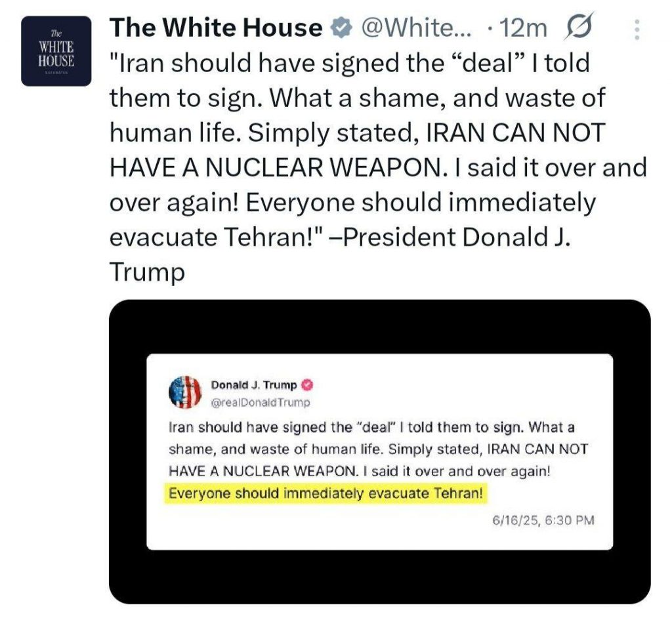672x618 pixels.
Task: Click the 6/16/25, 6:30 PM date stamp
Action: pos(543,520)
